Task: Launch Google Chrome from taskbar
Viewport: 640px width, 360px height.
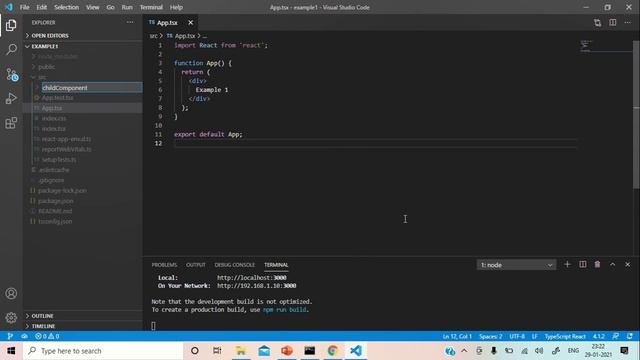Action: point(333,351)
